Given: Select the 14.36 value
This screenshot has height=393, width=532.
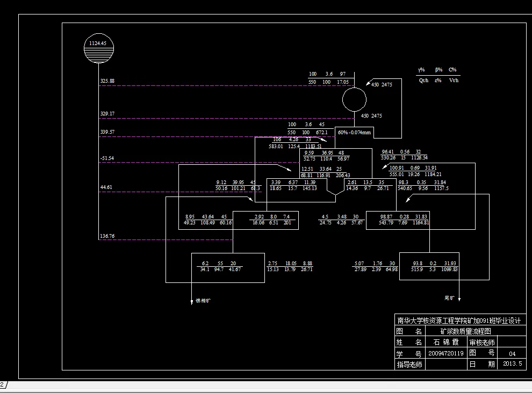Looking at the screenshot, I should [x=352, y=188].
